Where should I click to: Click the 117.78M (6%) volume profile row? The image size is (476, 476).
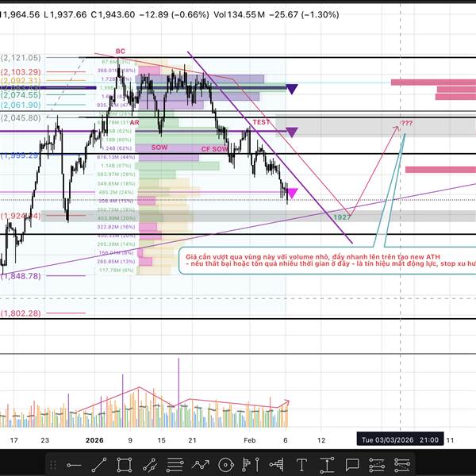click(117, 270)
